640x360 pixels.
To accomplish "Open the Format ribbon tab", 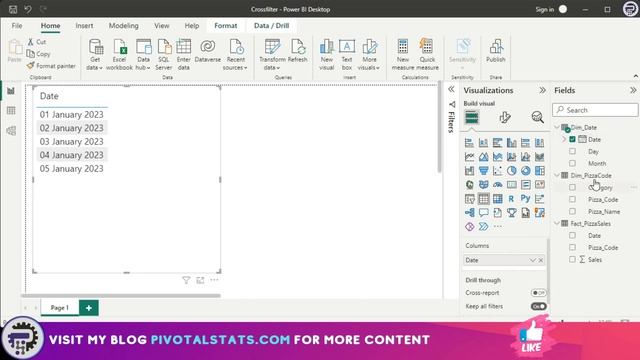I will [x=226, y=25].
